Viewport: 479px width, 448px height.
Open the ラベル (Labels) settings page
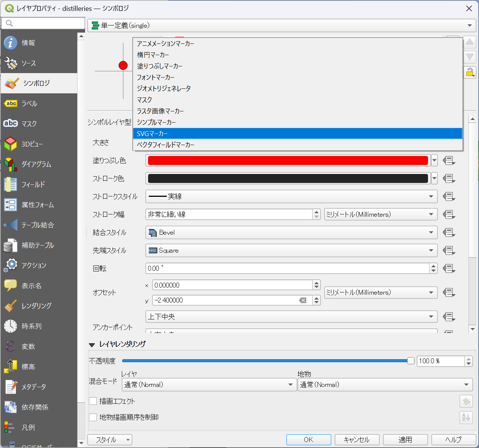click(29, 103)
